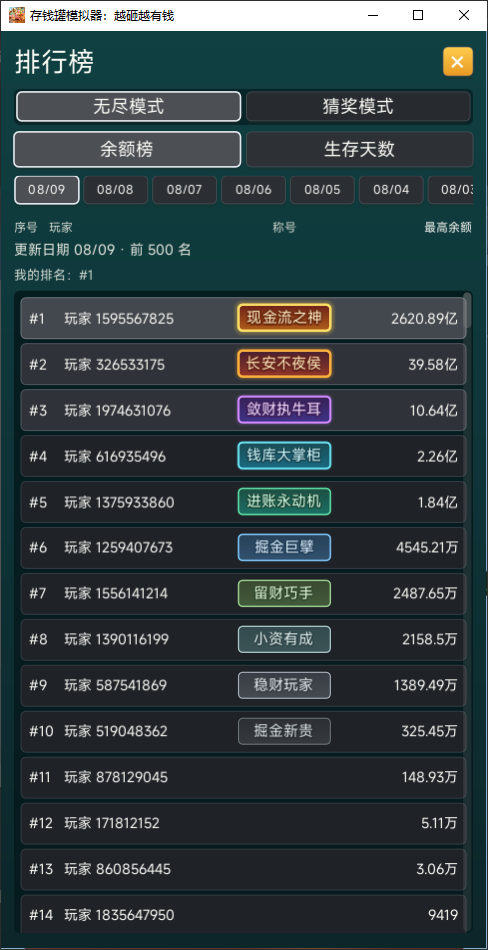Click the balance 2158.5万
The height and width of the screenshot is (950, 488).
[430, 640]
